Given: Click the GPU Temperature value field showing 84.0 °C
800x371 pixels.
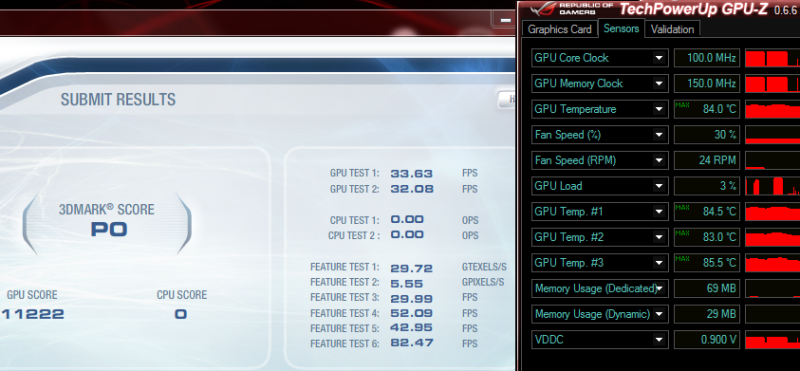Looking at the screenshot, I should point(707,109).
